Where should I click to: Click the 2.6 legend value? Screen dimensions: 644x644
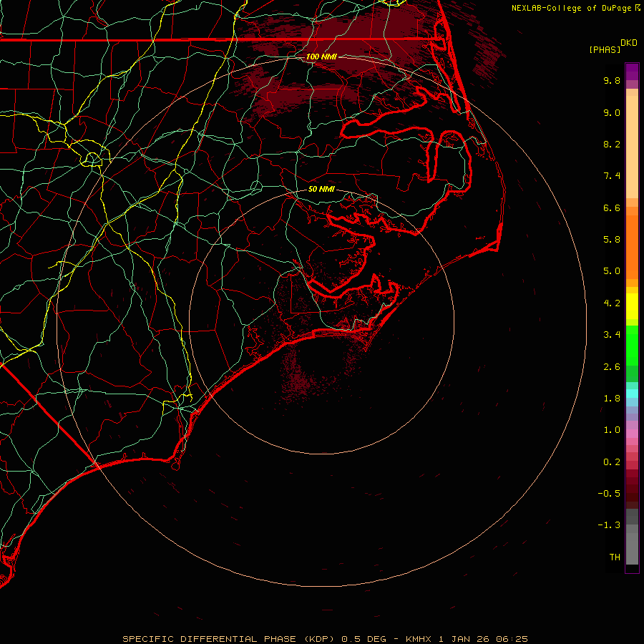click(612, 367)
